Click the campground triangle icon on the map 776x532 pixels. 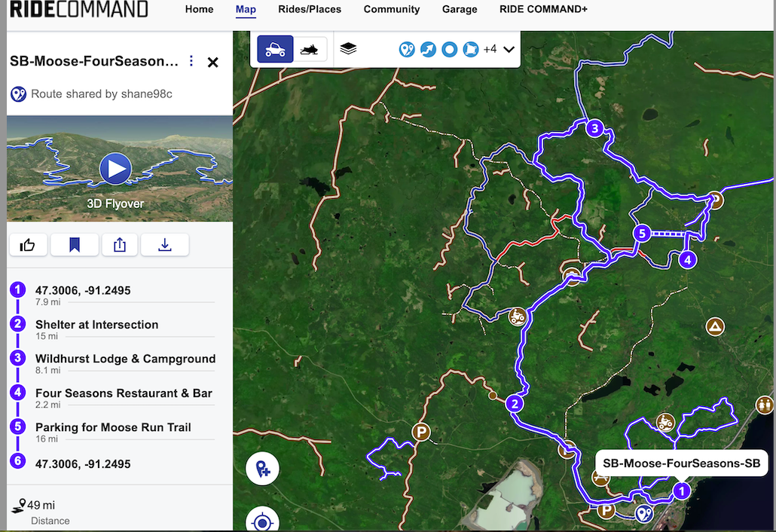point(715,326)
